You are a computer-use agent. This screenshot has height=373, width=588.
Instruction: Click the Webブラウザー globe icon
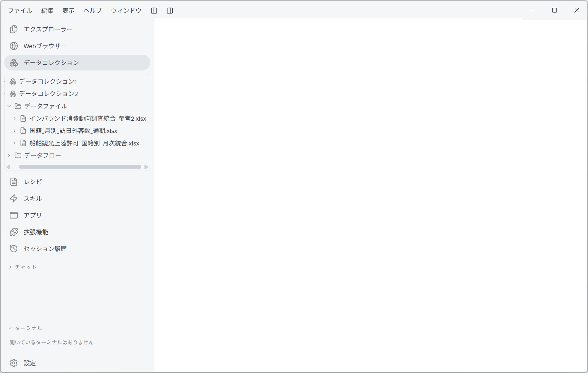pyautogui.click(x=14, y=46)
